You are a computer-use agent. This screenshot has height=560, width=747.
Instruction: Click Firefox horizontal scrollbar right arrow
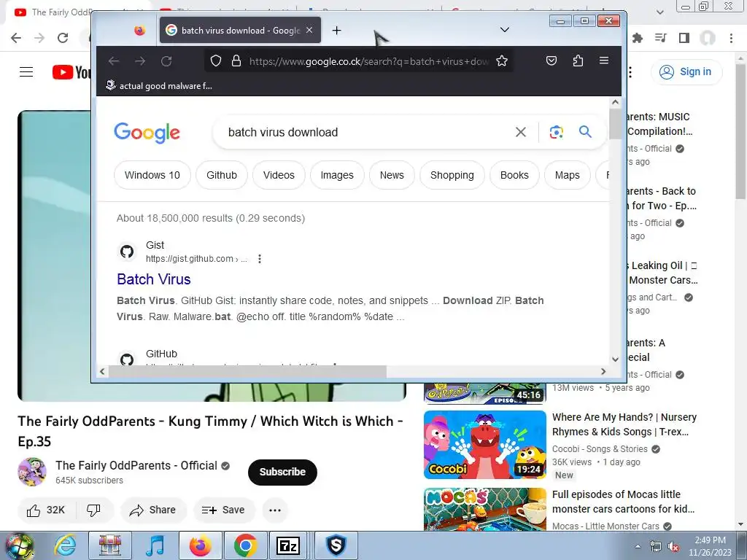pyautogui.click(x=603, y=371)
